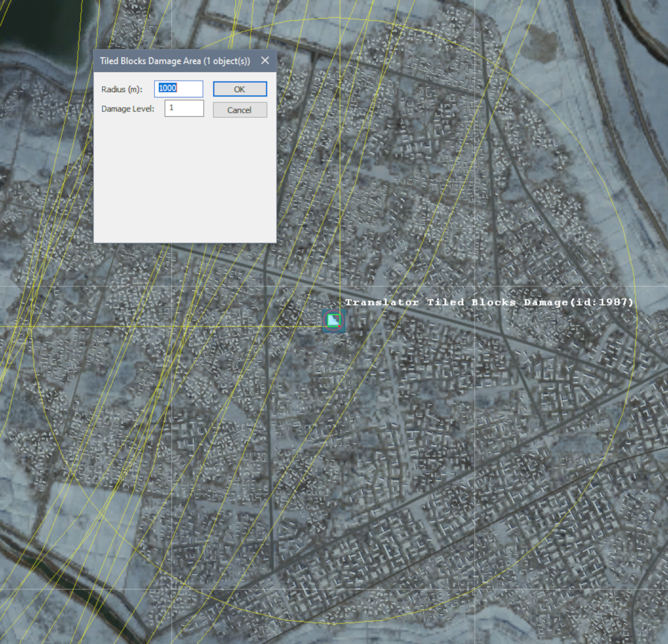Select the Tiled Blocks Damage translator icon

click(333, 320)
